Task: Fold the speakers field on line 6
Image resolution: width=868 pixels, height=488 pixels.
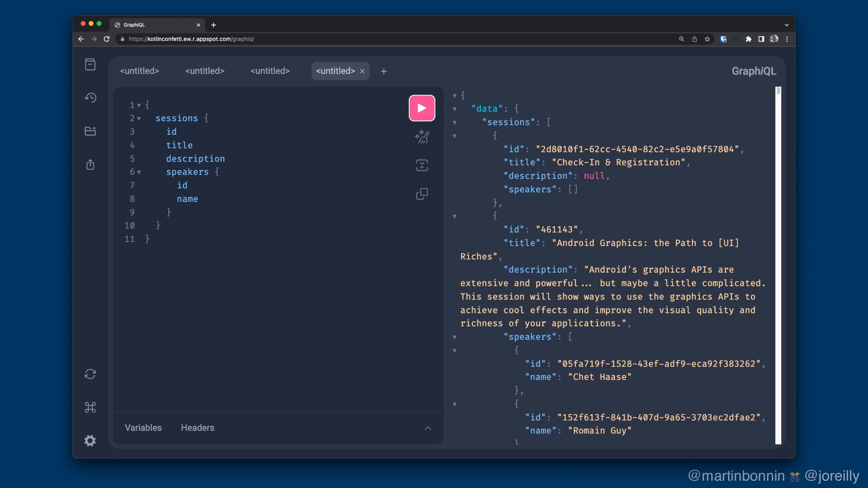Action: (x=139, y=172)
